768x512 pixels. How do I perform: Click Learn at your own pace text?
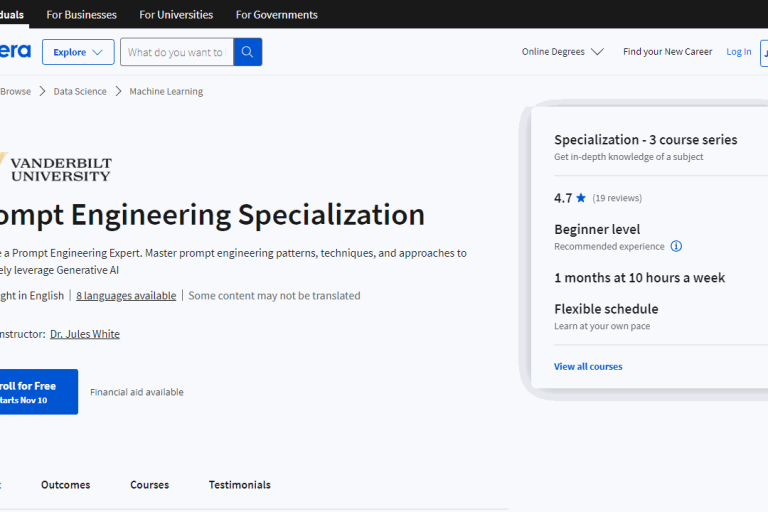click(602, 326)
